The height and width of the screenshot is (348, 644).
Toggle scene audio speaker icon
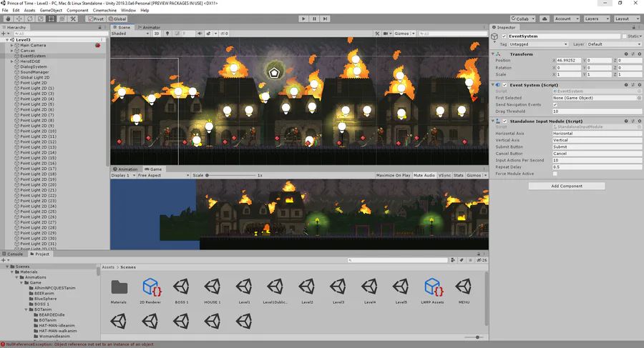tap(200, 34)
